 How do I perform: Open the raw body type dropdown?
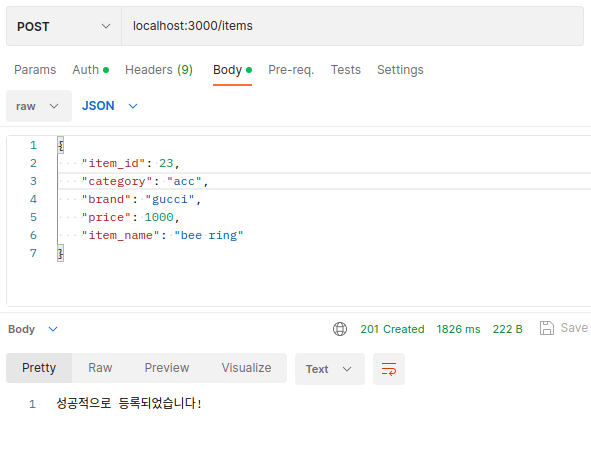click(x=39, y=106)
